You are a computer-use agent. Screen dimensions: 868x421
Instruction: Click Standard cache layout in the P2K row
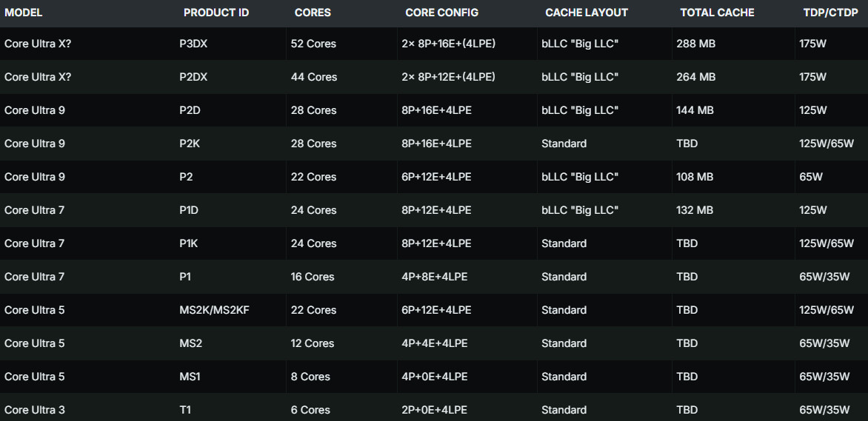coord(564,144)
